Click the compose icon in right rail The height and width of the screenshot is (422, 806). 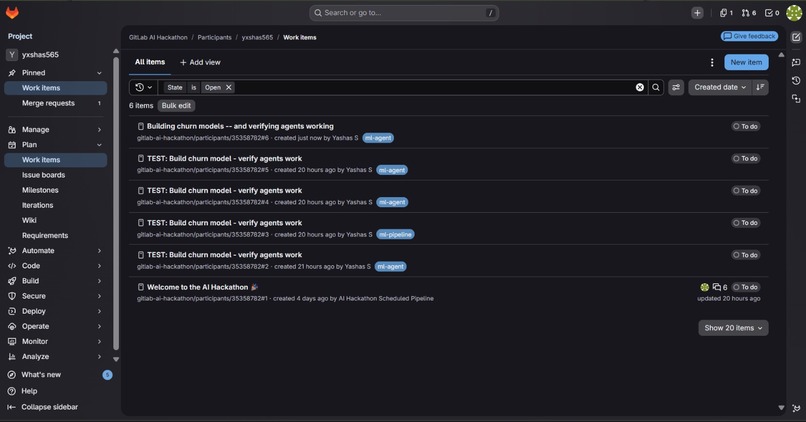coord(796,37)
